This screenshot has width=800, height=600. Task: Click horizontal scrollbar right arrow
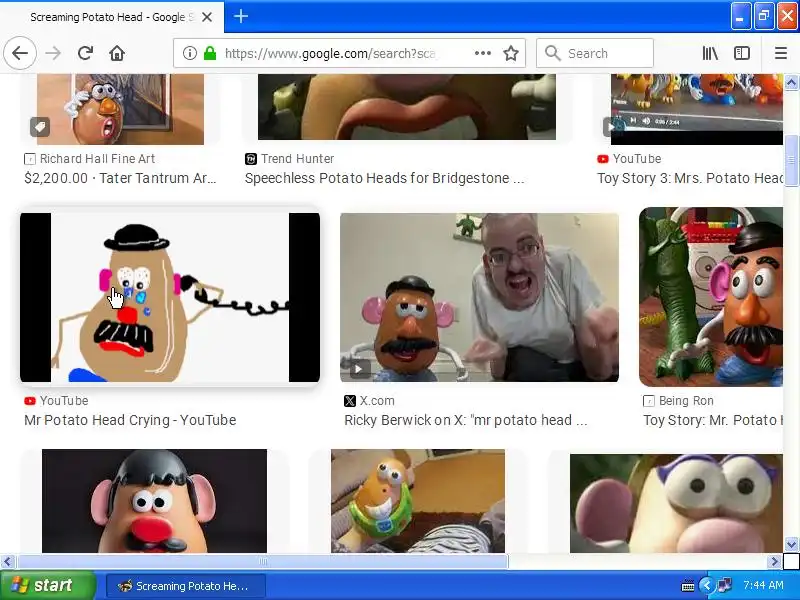(774, 562)
